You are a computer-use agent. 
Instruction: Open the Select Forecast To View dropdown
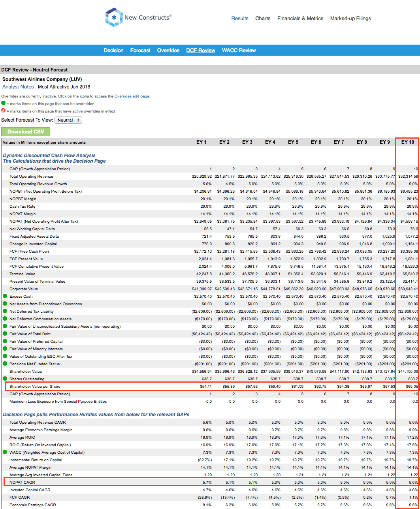(68, 120)
